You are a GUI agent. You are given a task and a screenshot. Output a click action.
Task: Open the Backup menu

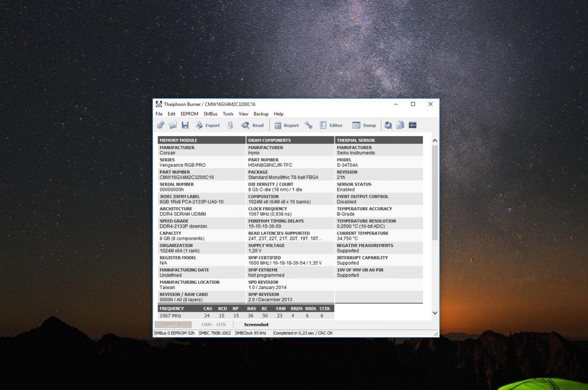(261, 114)
